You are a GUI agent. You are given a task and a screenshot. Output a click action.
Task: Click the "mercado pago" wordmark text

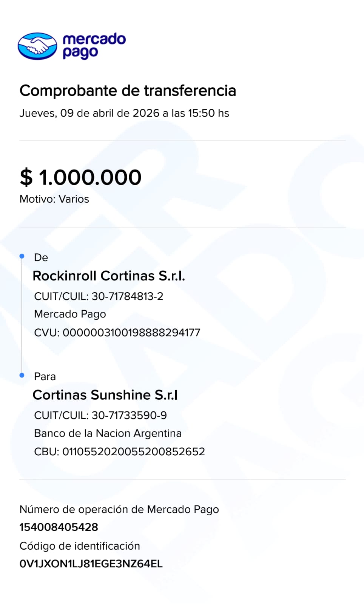point(94,46)
